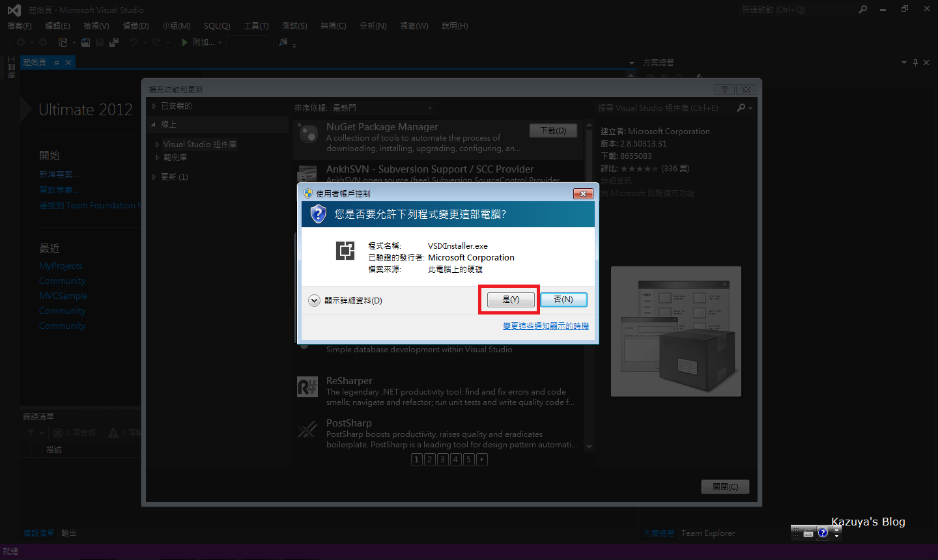Click the New Project toolbar icon
The width and height of the screenshot is (938, 560).
[63, 42]
